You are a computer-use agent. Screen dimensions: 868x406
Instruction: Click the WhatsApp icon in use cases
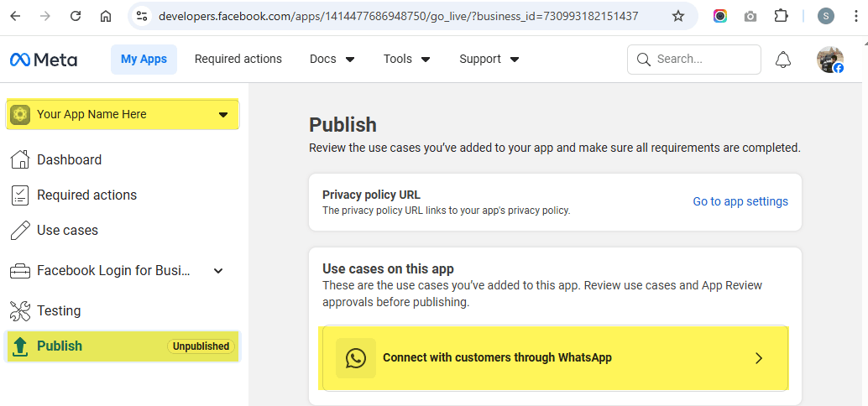click(356, 358)
